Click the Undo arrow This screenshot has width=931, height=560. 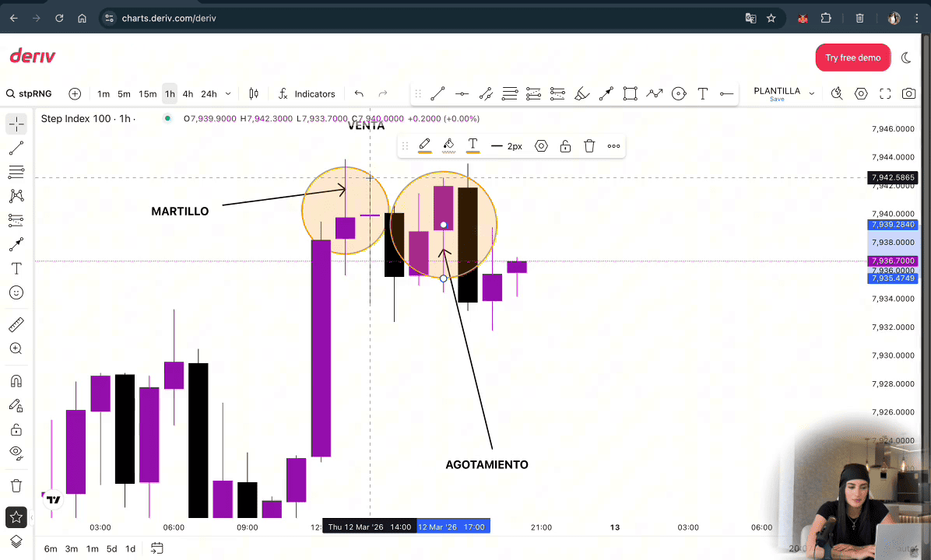(x=359, y=93)
